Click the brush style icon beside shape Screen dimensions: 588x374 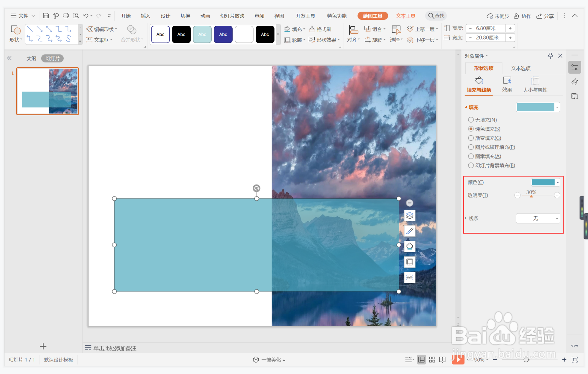click(x=410, y=231)
